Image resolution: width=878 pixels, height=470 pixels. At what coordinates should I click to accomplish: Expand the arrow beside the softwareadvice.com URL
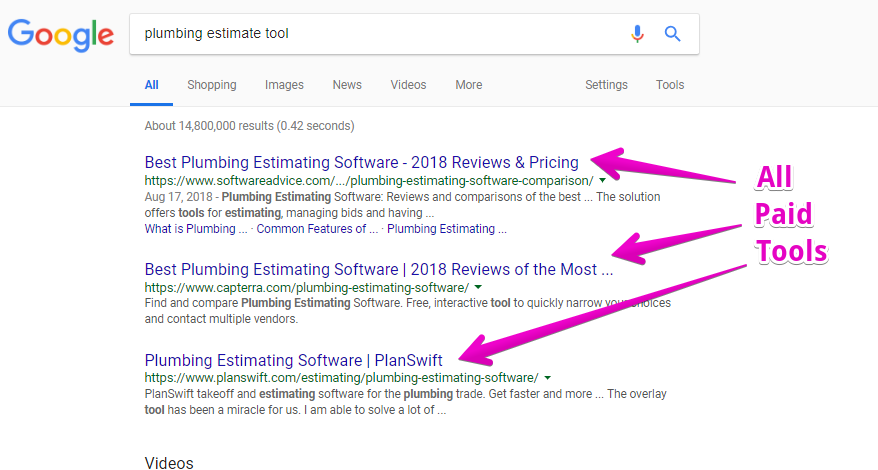(x=603, y=180)
